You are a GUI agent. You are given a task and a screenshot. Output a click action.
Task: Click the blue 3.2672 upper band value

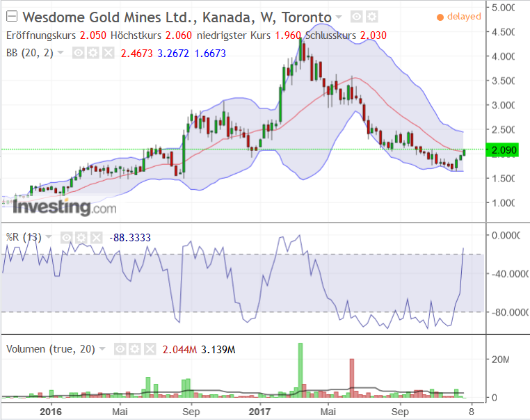click(x=173, y=54)
